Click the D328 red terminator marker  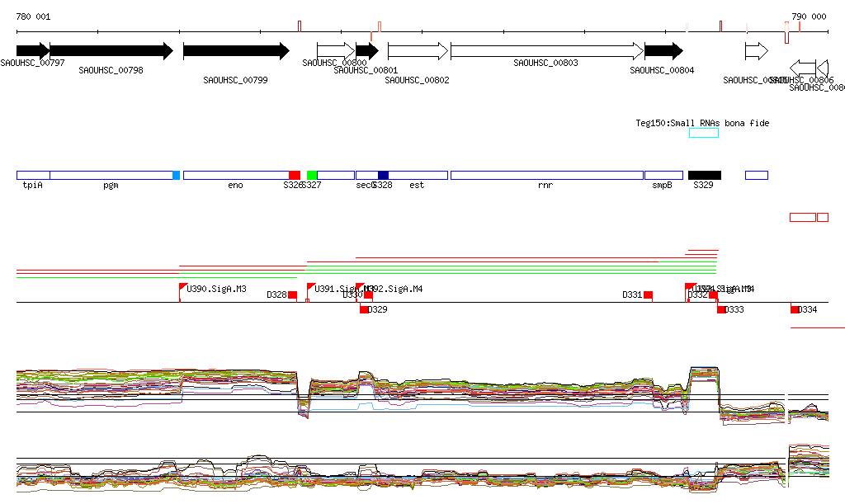(292, 295)
